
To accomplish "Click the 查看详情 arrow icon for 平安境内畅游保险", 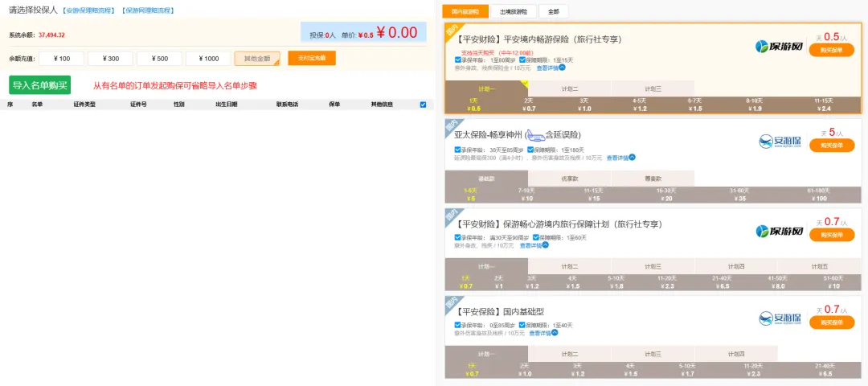I will [562, 68].
